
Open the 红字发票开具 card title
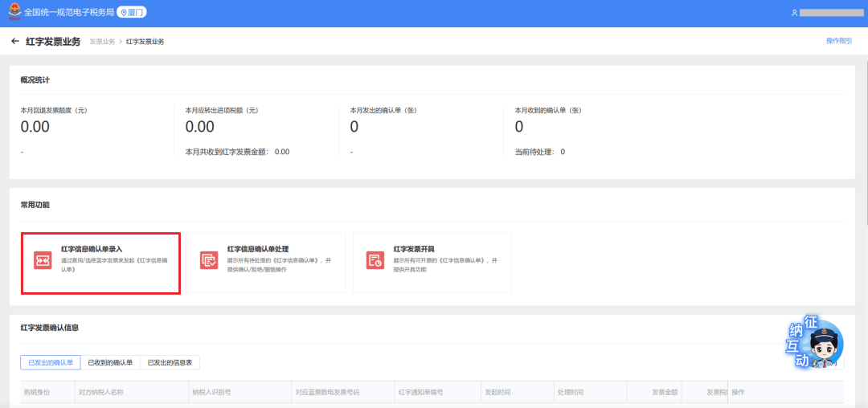point(414,249)
